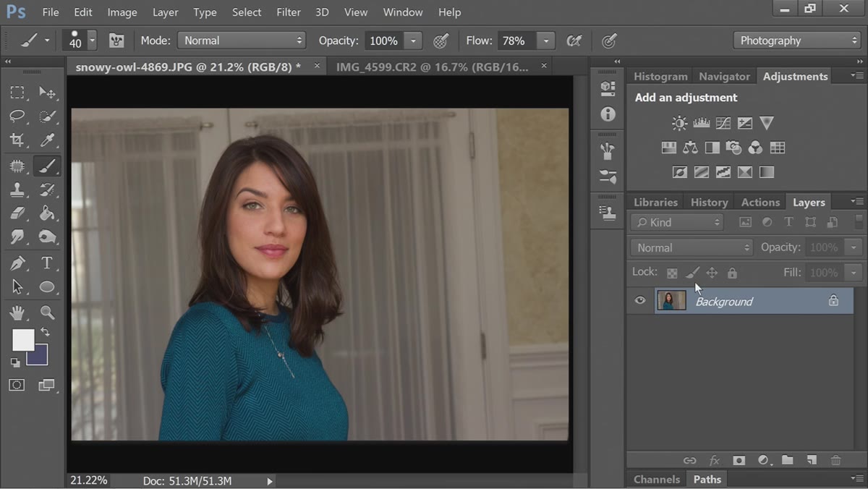Viewport: 868px width, 489px height.
Task: Enable airbrush-style build-up effects
Action: (574, 41)
